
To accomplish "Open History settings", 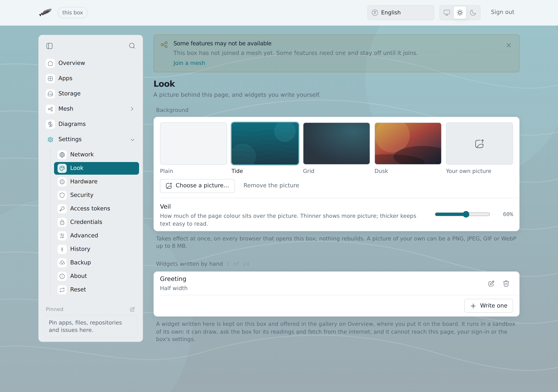I will point(97,249).
